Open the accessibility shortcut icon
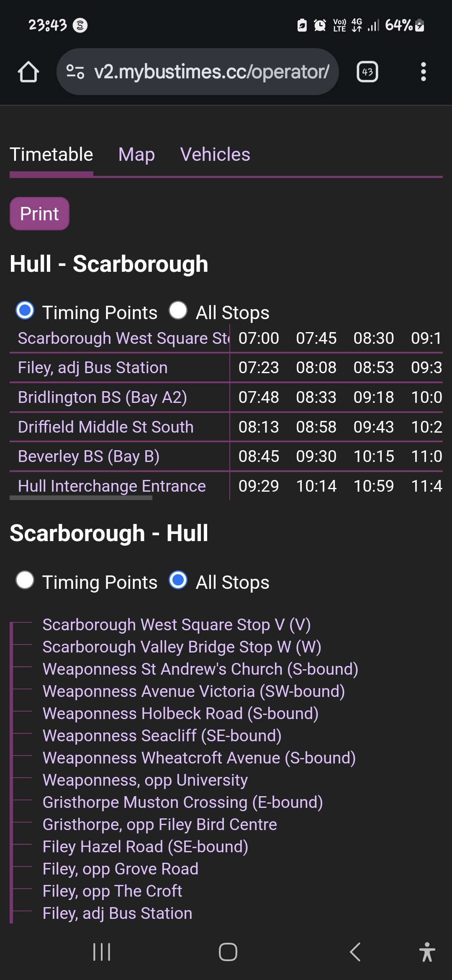This screenshot has height=980, width=452. click(x=427, y=952)
